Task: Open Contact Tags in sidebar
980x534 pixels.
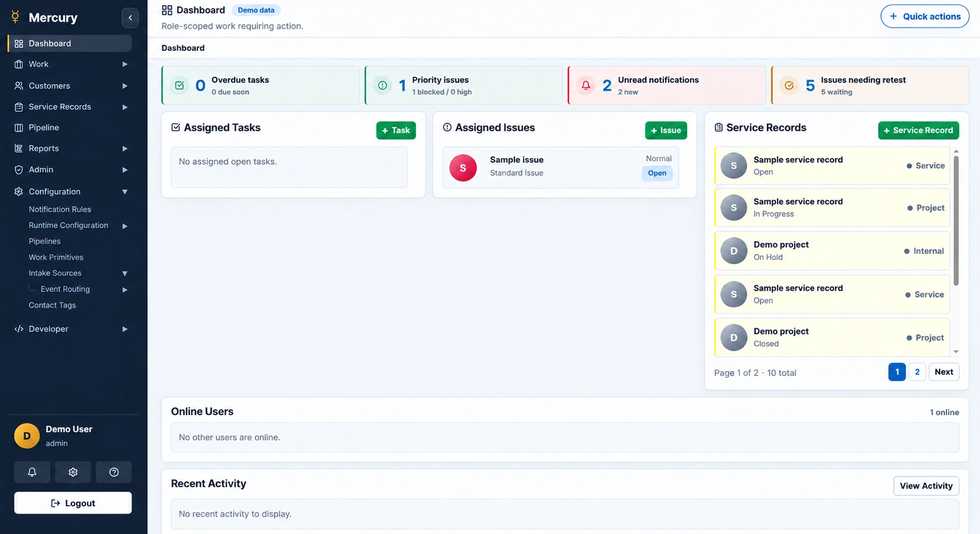Action: tap(52, 305)
